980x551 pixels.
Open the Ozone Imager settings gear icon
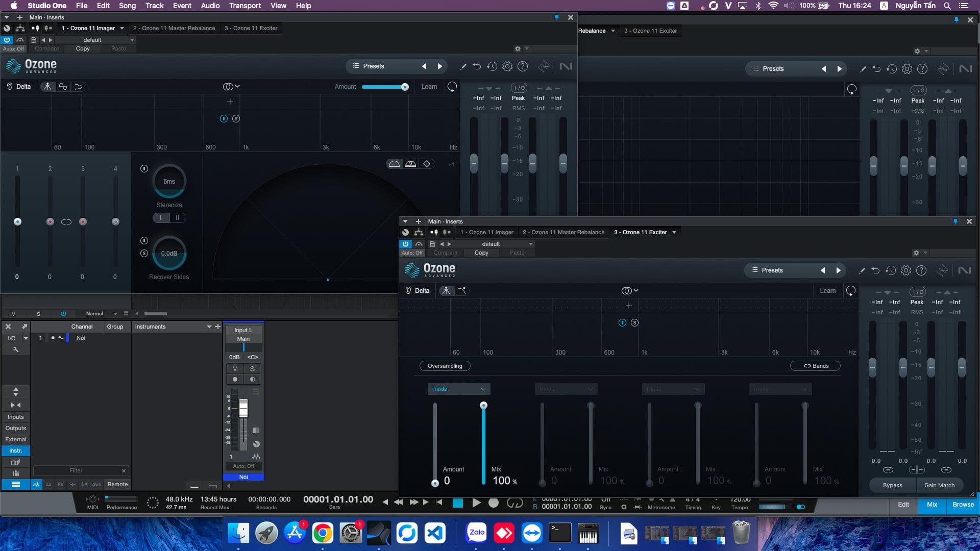tap(507, 66)
